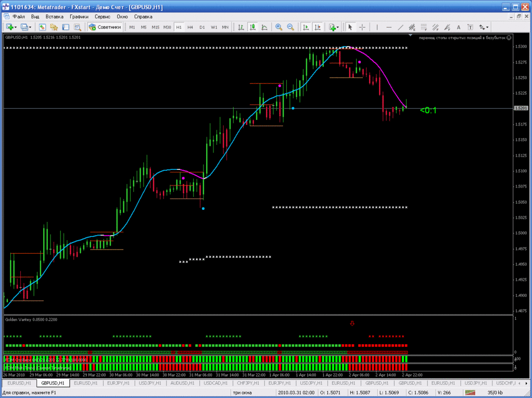
Task: Open the Navigator panel icon
Action: (54, 27)
